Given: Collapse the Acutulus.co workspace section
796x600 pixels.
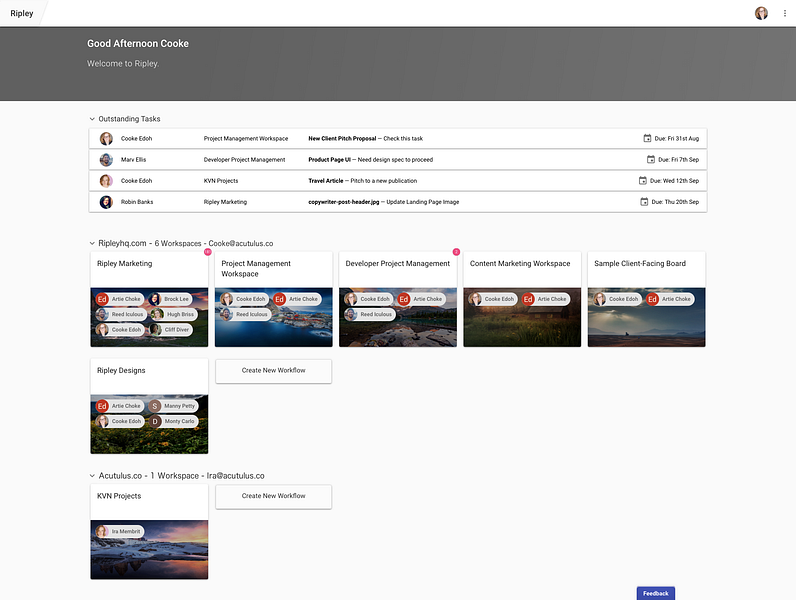Looking at the screenshot, I should (92, 476).
